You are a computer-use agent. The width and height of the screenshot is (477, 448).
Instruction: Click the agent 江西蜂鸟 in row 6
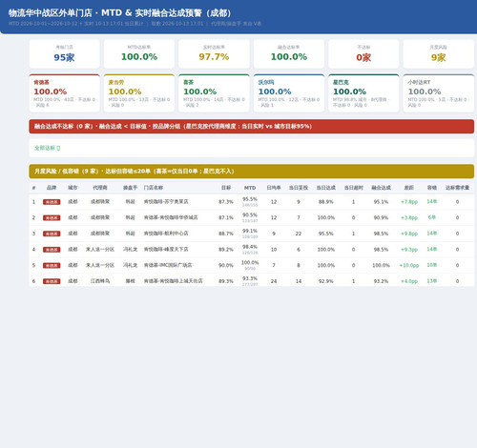pyautogui.click(x=100, y=281)
